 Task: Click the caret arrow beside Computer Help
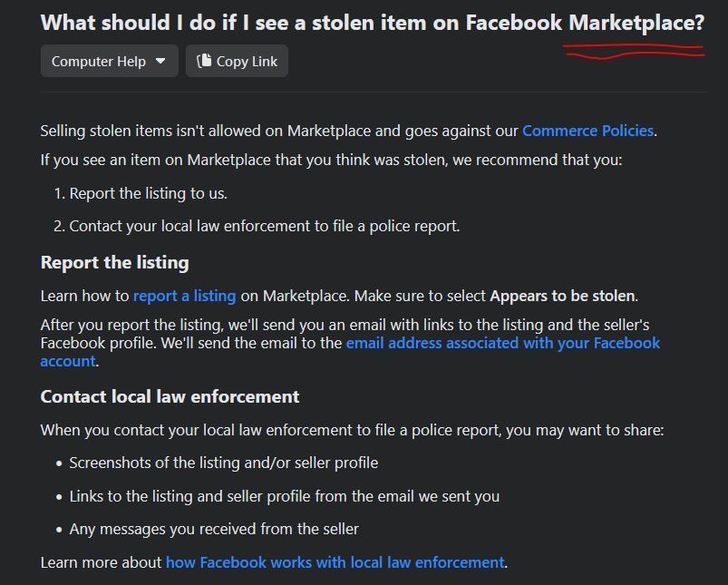click(x=160, y=62)
